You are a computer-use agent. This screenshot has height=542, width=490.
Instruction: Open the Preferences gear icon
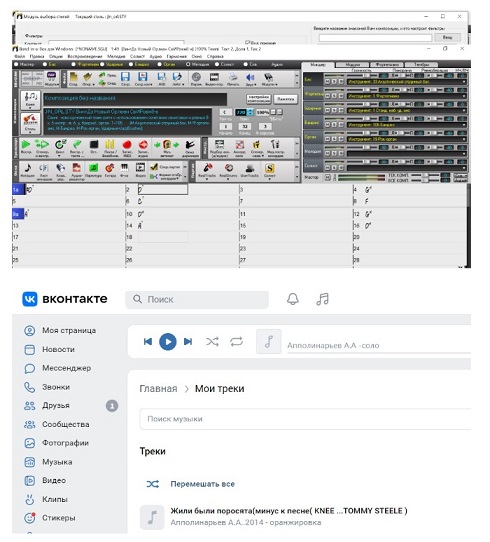coord(196,77)
